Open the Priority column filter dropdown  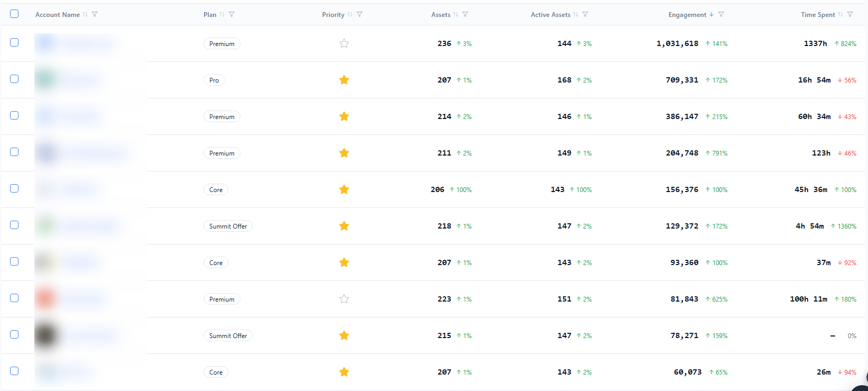[359, 14]
